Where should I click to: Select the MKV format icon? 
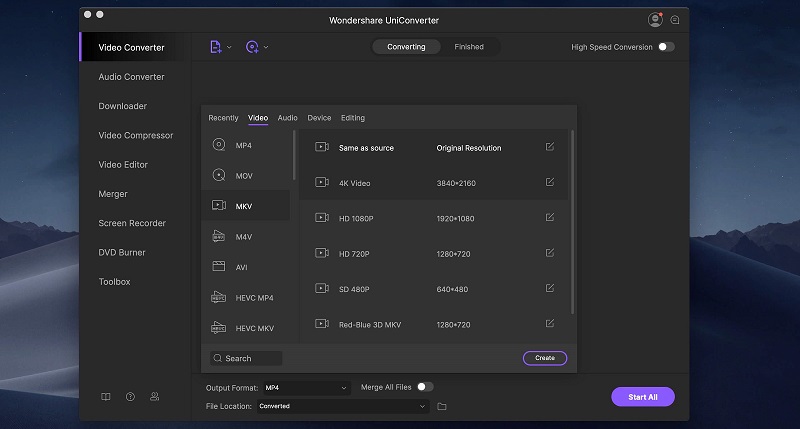click(219, 205)
